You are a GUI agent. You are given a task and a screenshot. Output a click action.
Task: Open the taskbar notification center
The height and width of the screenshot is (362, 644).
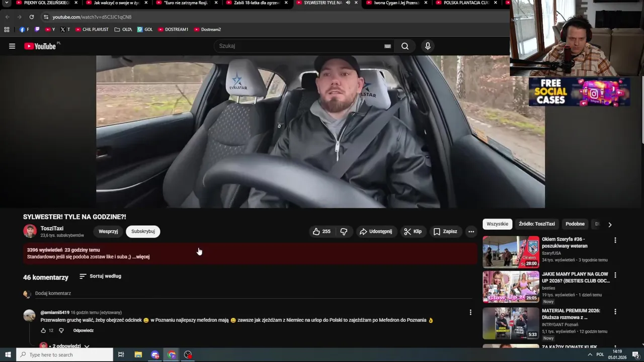tap(635, 355)
